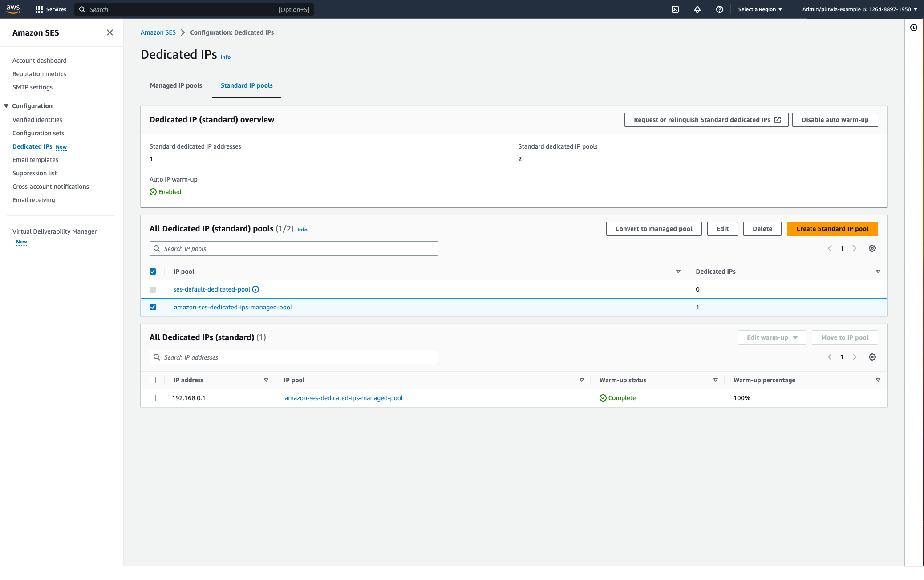
Task: Open dedicated IPs table settings gear
Action: [872, 357]
